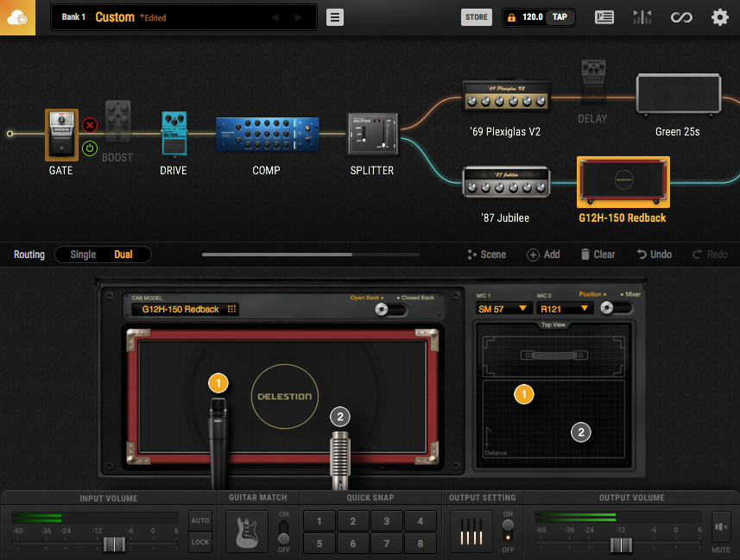The height and width of the screenshot is (560, 740).
Task: Click the STORE button to save preset
Action: click(476, 16)
